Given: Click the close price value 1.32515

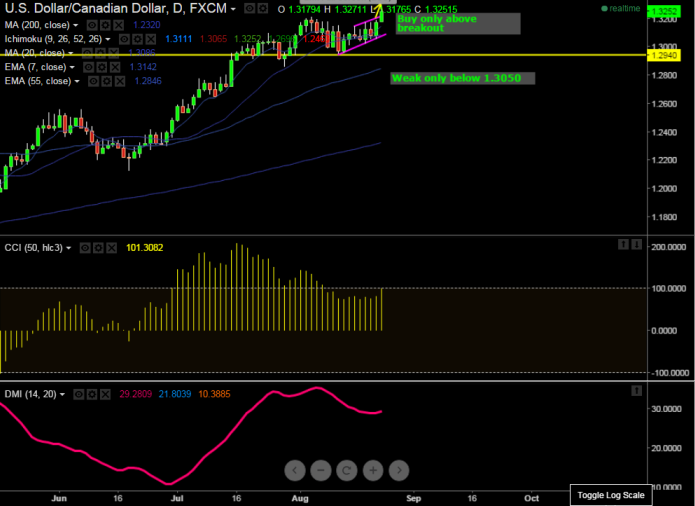Looking at the screenshot, I should coord(441,9).
